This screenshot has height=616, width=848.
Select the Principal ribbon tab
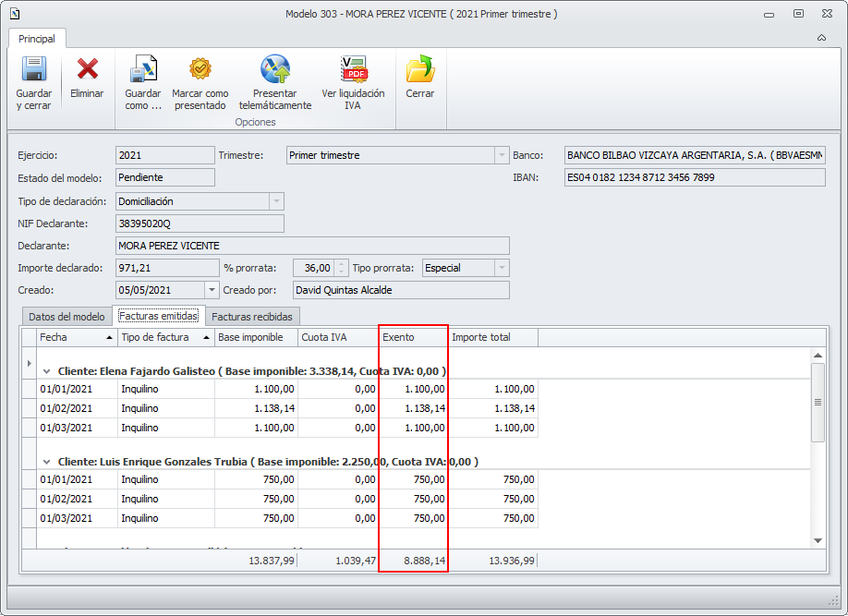click(37, 39)
